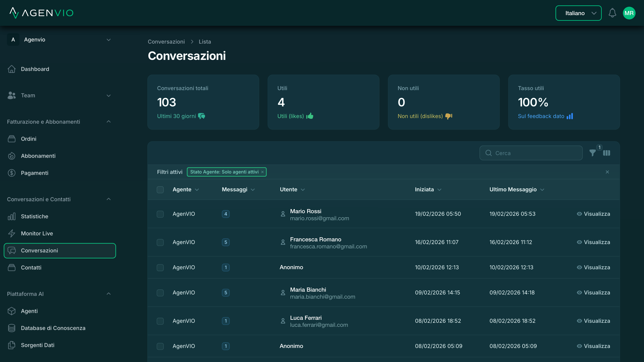The width and height of the screenshot is (644, 362).
Task: Open notifications via the bell icon
Action: pos(612,13)
